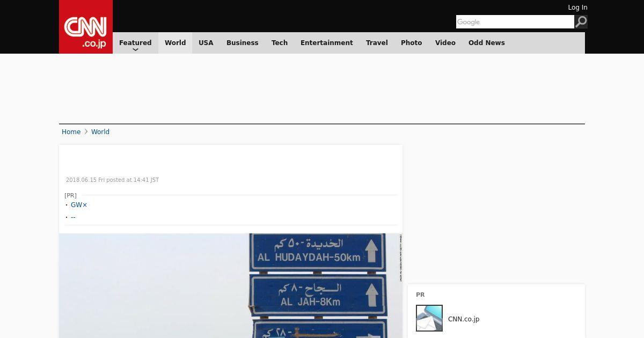The height and width of the screenshot is (338, 644).
Task: Click the search magnifier icon
Action: click(x=581, y=21)
